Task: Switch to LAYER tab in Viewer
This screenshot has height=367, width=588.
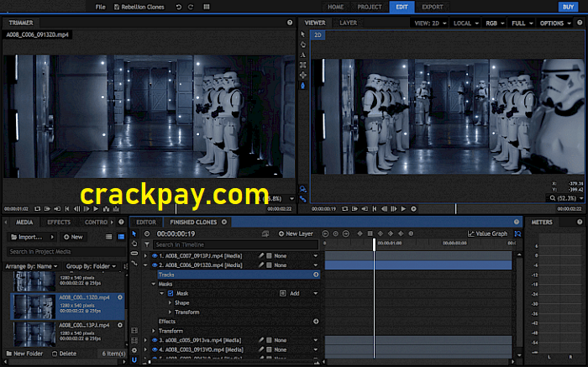Action: (x=349, y=23)
